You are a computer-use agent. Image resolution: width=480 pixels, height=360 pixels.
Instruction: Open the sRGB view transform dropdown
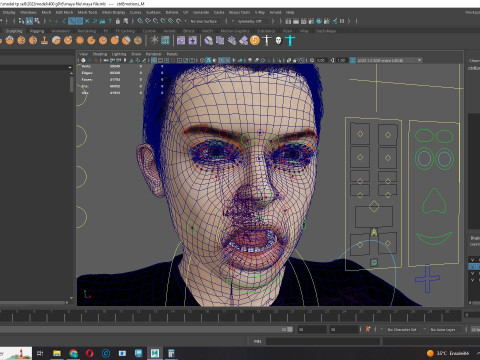tap(389, 60)
